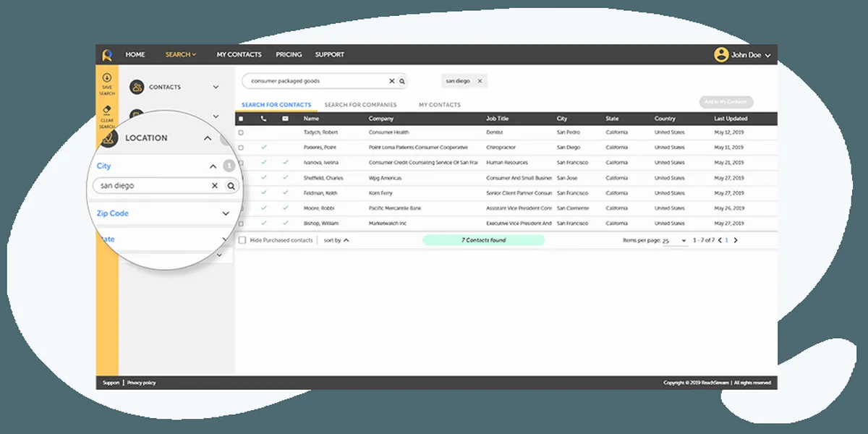Image resolution: width=868 pixels, height=434 pixels.
Task: Open the John Doe account menu
Action: point(751,54)
